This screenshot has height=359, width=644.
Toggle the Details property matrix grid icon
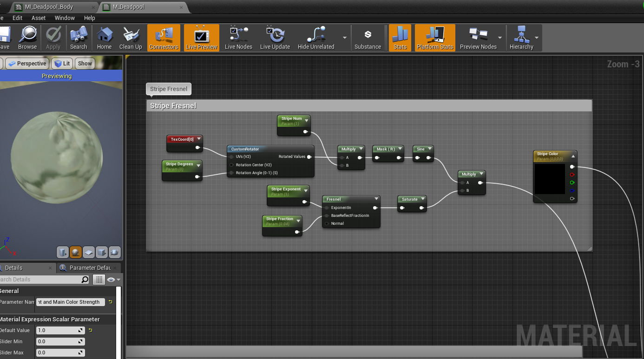click(x=99, y=280)
